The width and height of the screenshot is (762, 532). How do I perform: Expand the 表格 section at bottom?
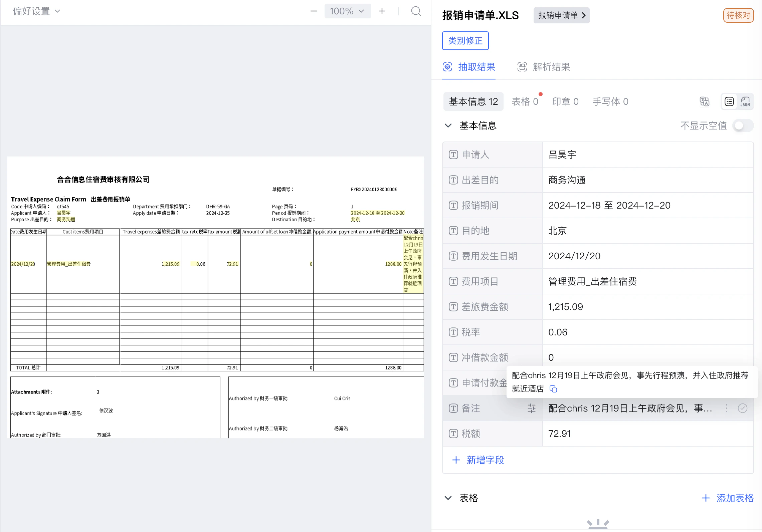coord(448,498)
